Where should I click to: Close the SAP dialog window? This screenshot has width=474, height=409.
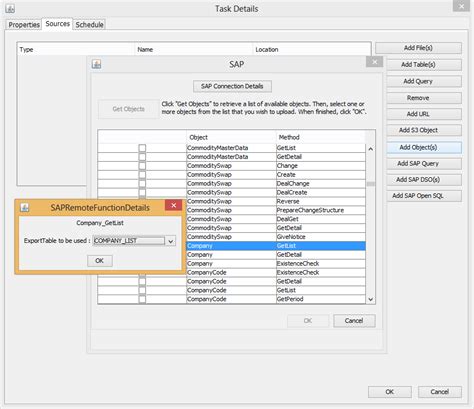(374, 62)
